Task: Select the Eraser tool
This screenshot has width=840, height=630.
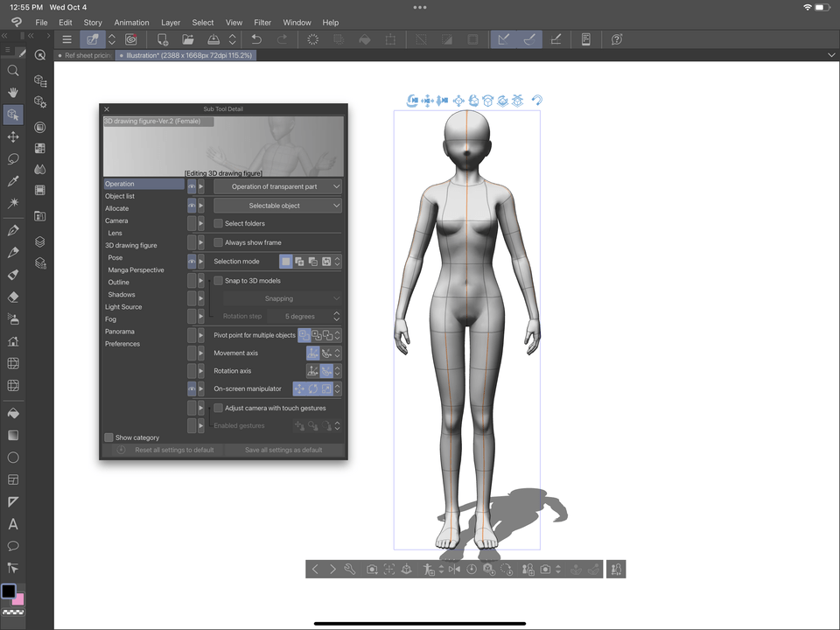Action: click(x=13, y=297)
